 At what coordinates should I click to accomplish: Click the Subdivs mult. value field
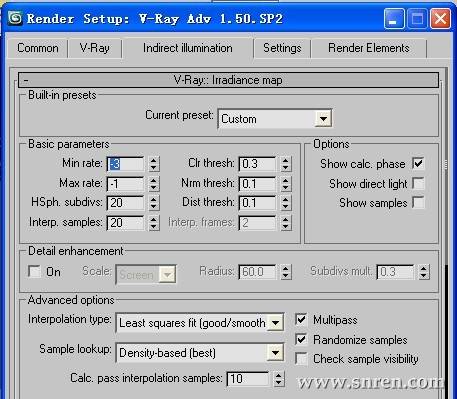pyautogui.click(x=395, y=272)
